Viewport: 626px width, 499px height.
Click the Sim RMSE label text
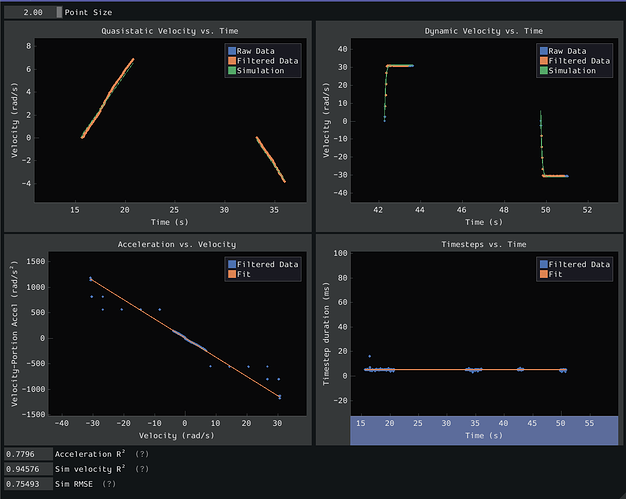click(x=74, y=484)
